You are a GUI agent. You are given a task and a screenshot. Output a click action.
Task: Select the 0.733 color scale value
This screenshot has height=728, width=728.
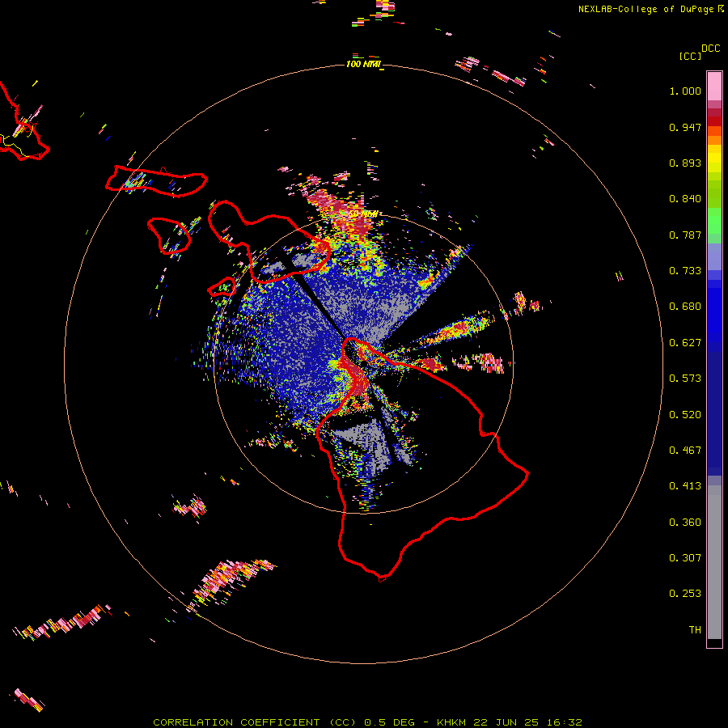685,271
